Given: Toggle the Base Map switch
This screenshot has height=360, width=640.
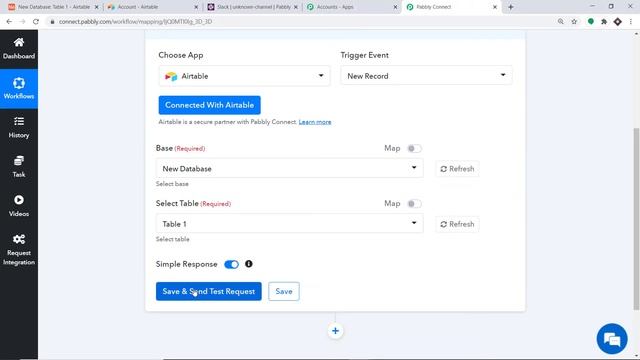Looking at the screenshot, I should [x=414, y=149].
